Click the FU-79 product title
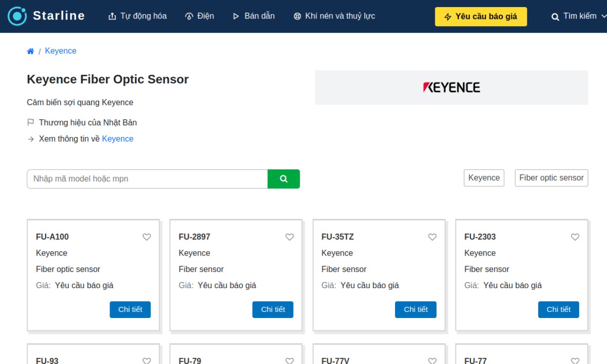The image size is (607, 364). tap(190, 361)
